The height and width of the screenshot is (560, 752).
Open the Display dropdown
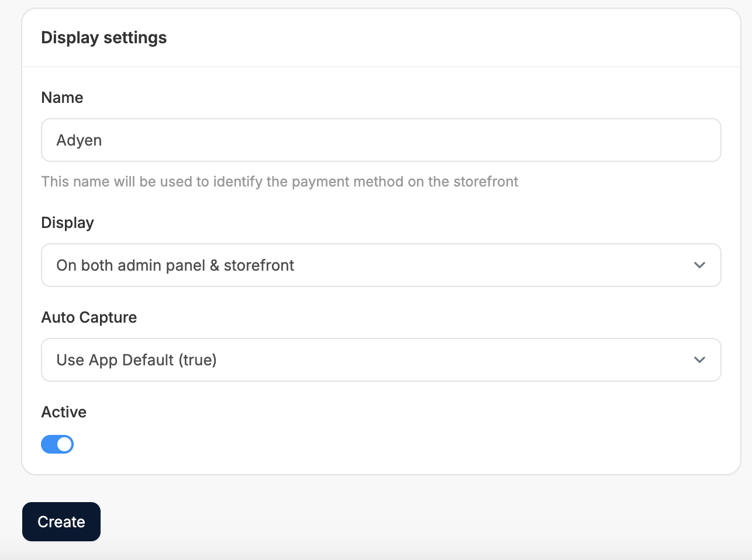point(381,265)
